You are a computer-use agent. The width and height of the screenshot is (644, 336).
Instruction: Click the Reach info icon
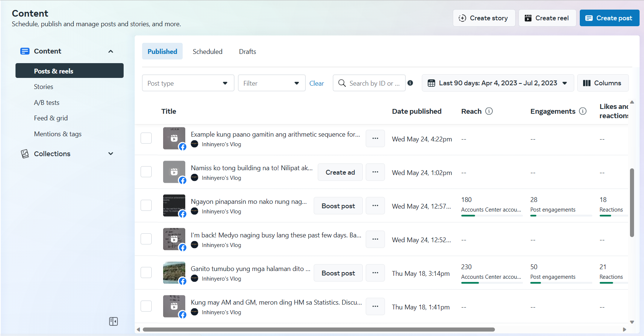[489, 111]
